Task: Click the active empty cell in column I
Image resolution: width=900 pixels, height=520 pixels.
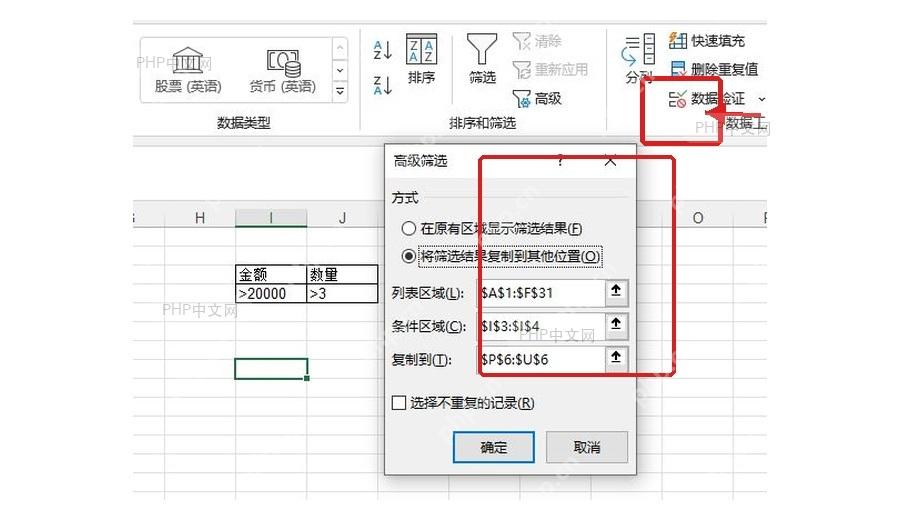Action: coord(271,369)
